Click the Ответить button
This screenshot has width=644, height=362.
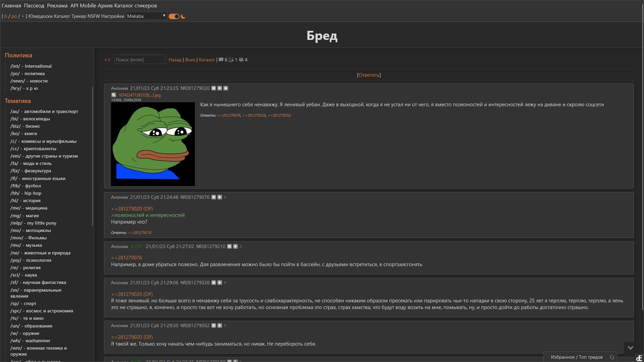pos(368,75)
